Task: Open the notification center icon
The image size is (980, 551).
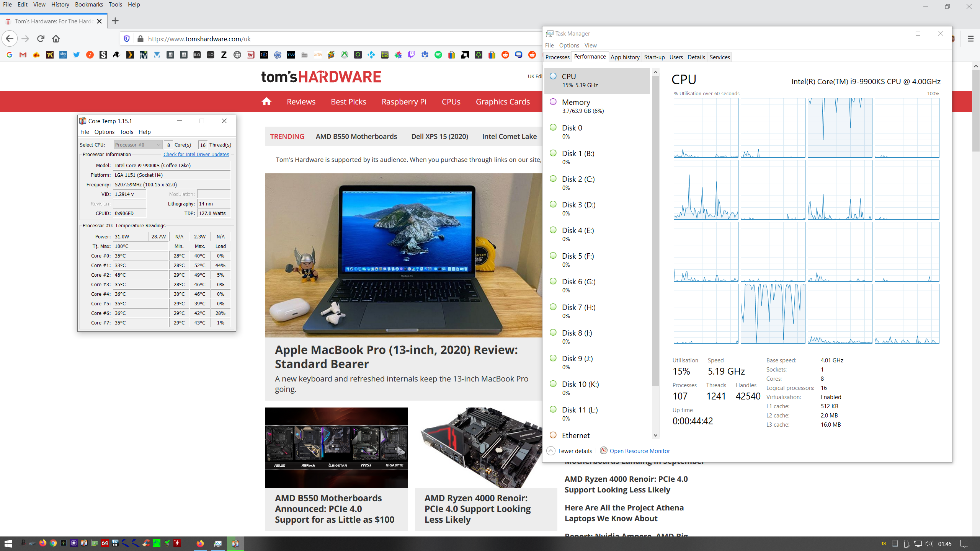Action: tap(964, 544)
